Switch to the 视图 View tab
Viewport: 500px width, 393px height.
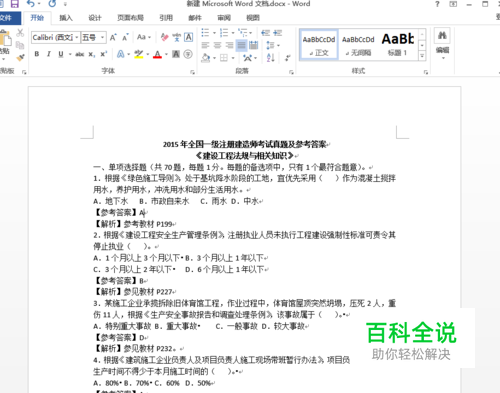point(253,18)
